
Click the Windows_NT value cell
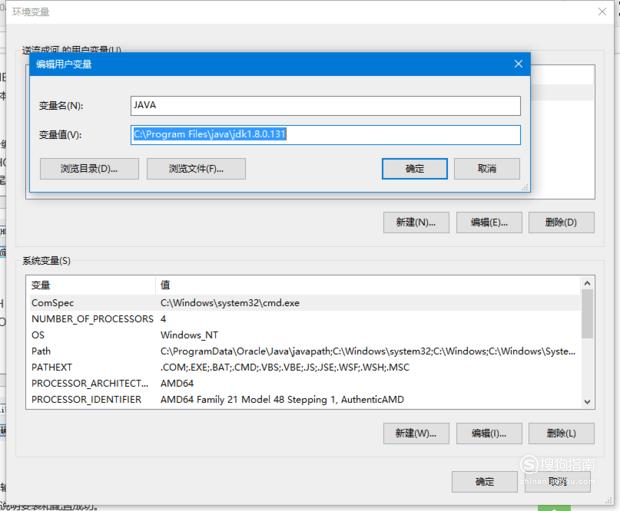[189, 335]
